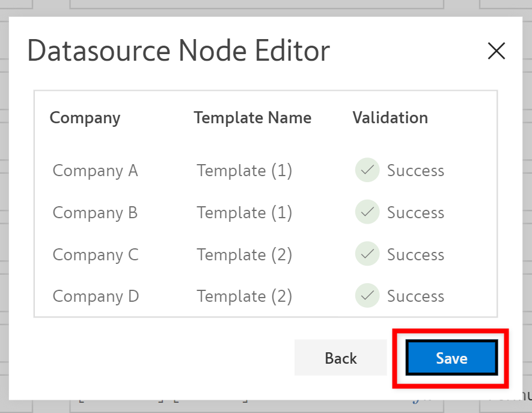Screen dimensions: 532x413
Task: Close the Datasource Node Editor dialog
Action: point(496,52)
